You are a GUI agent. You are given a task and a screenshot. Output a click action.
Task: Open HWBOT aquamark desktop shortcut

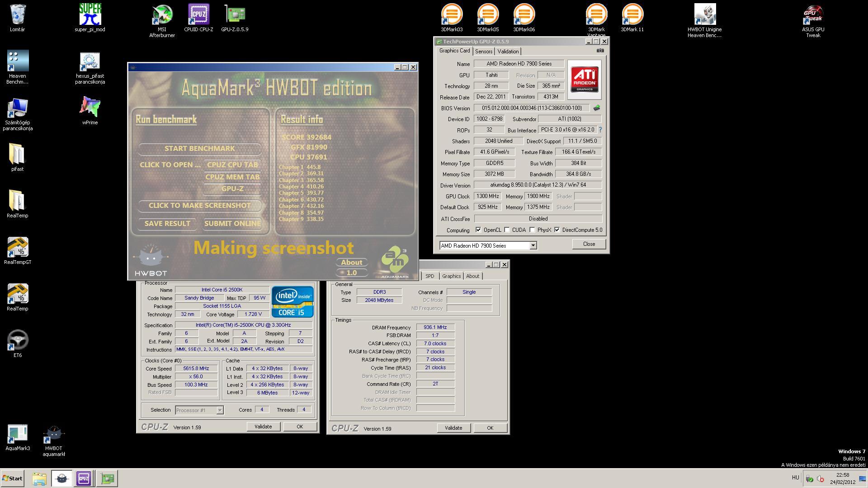[54, 441]
